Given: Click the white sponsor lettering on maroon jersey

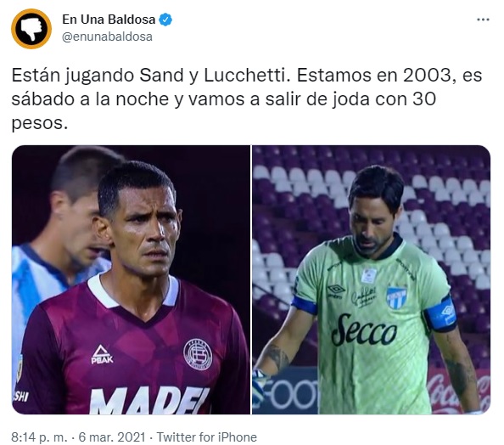Looking at the screenshot, I should (x=148, y=400).
